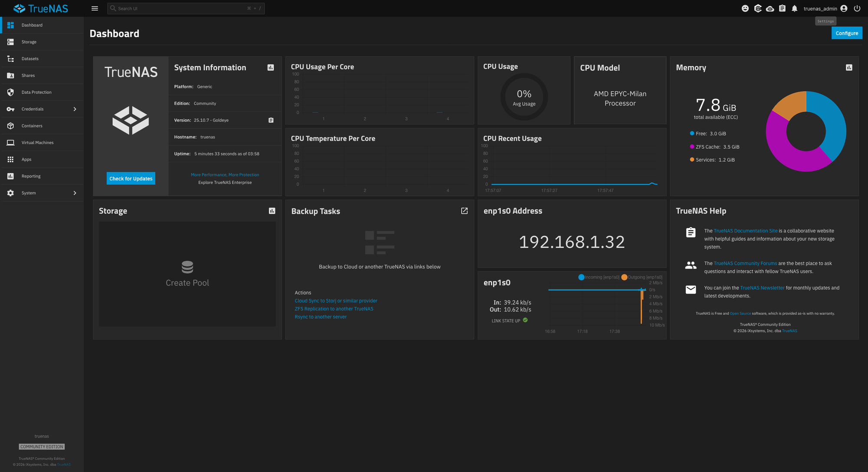Open the feedback smiley icon
Viewport: 868px width, 472px height.
[745, 8]
